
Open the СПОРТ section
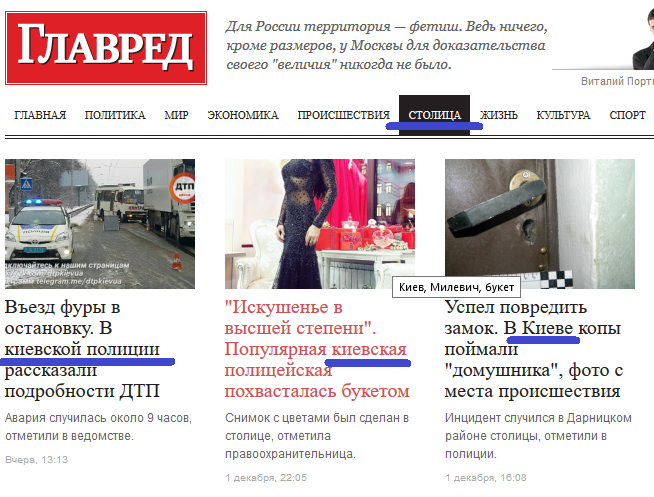[x=627, y=115]
